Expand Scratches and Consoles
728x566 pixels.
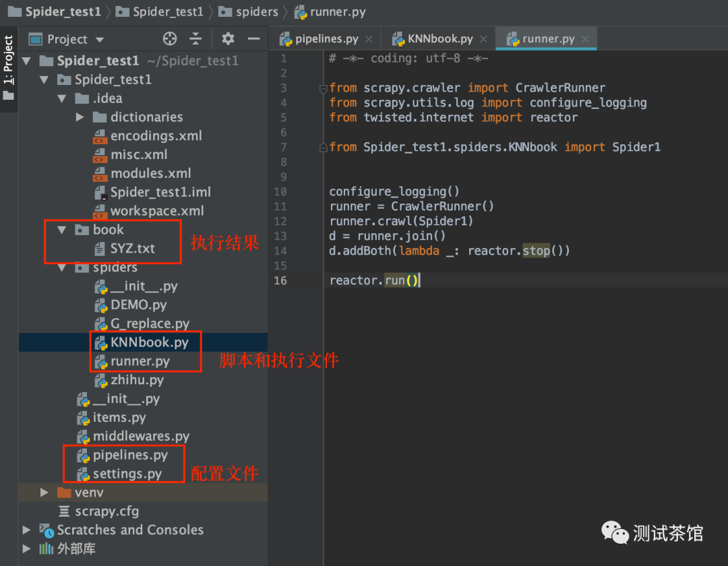pos(26,530)
